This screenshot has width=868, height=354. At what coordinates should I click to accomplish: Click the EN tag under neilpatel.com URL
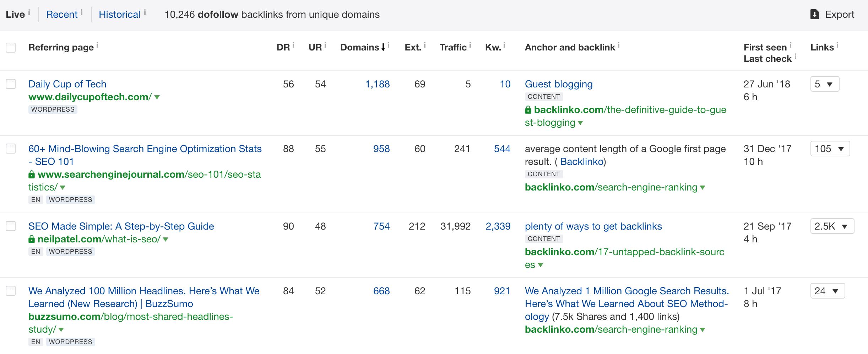click(36, 252)
